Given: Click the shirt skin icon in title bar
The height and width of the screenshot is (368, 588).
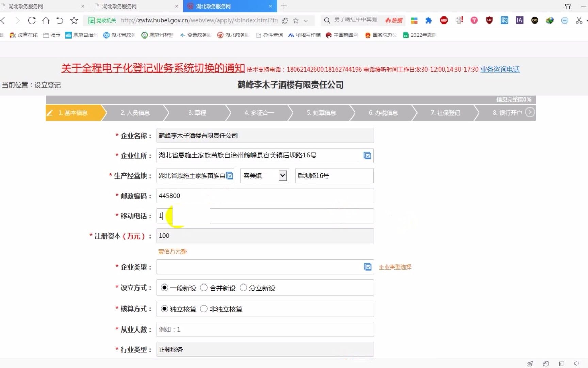Looking at the screenshot, I should click(x=568, y=6).
